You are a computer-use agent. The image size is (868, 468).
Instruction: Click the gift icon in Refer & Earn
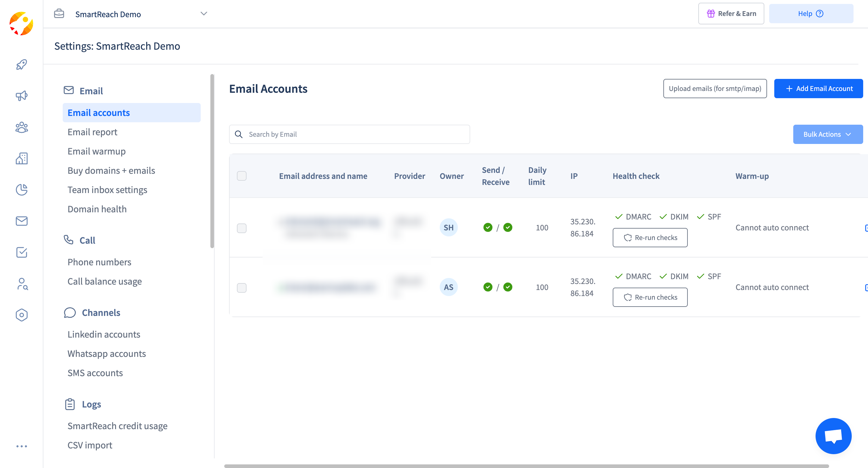tap(711, 14)
